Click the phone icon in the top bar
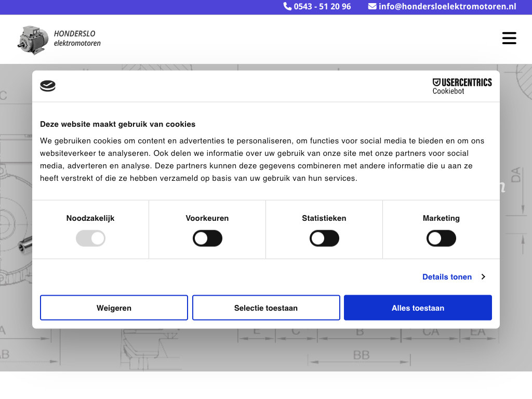Screen dimensions: 532x399 click(x=287, y=6)
